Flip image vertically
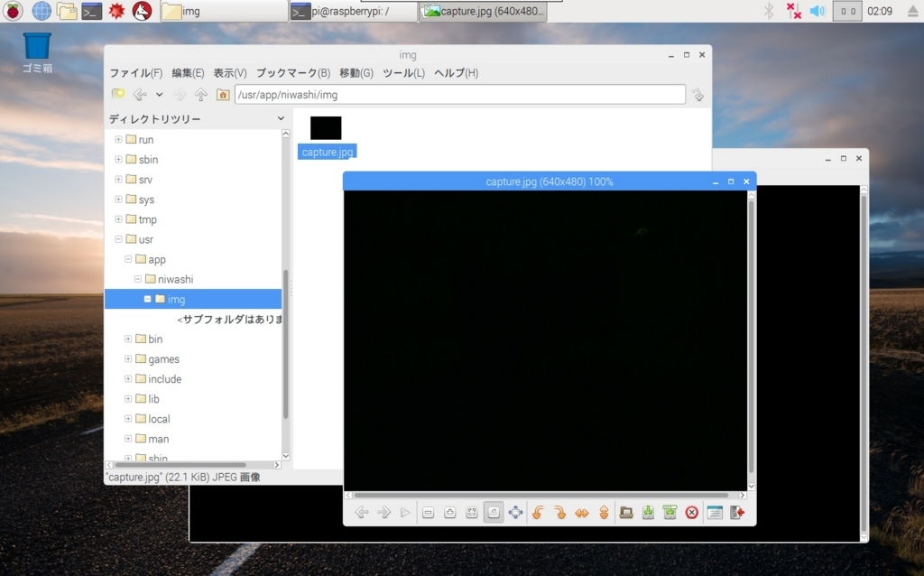924x576 pixels. click(604, 512)
